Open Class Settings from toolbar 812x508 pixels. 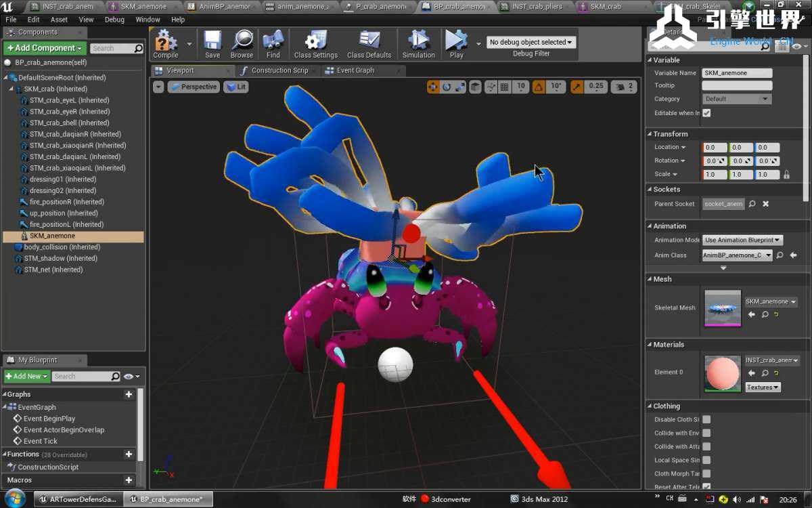pos(315,42)
